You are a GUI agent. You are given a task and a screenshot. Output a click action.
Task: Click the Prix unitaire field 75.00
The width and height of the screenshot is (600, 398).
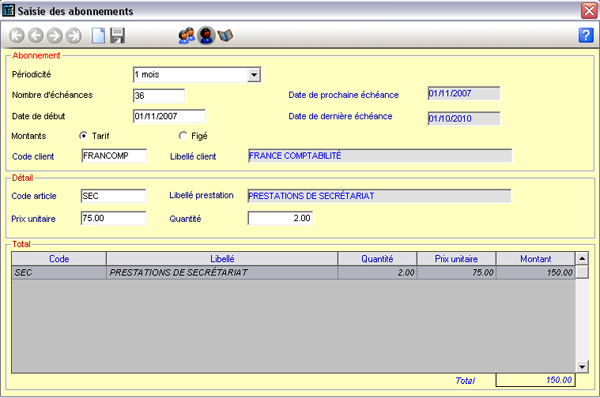click(113, 218)
